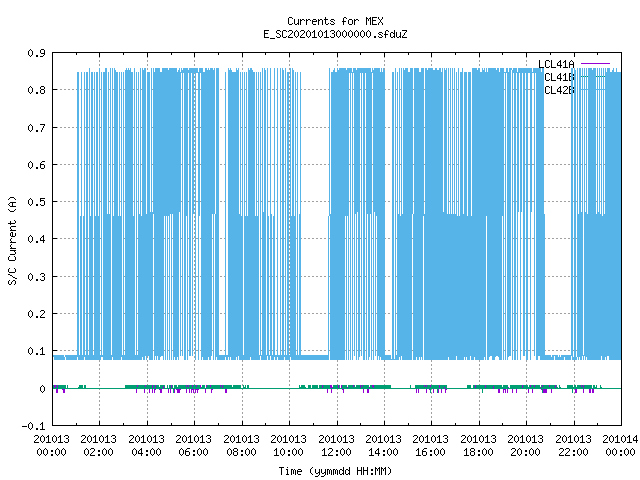Click the x-axis tick '201013 06:00'

(x=193, y=446)
